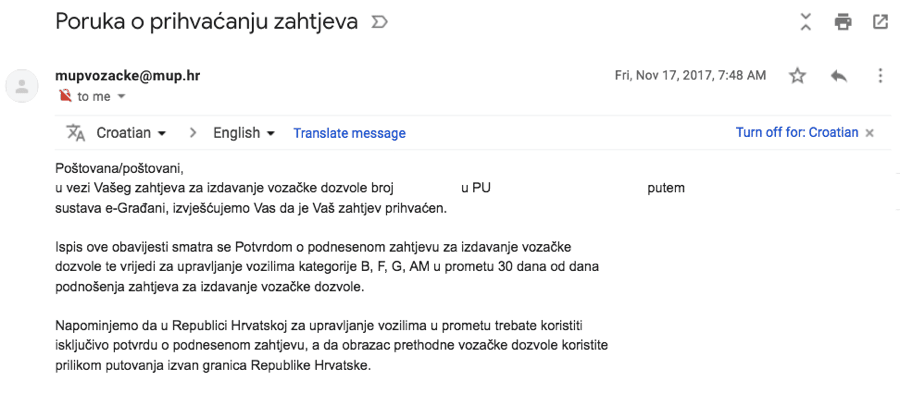Open the three-dot more options menu
900x406 pixels.
tap(880, 76)
